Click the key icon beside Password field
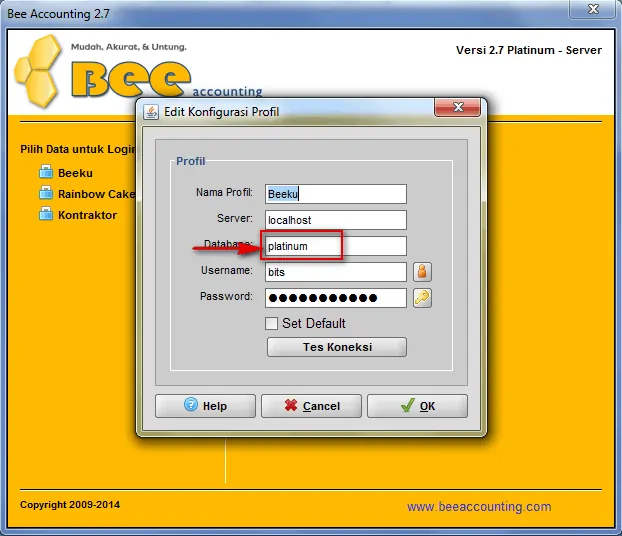 tap(422, 298)
